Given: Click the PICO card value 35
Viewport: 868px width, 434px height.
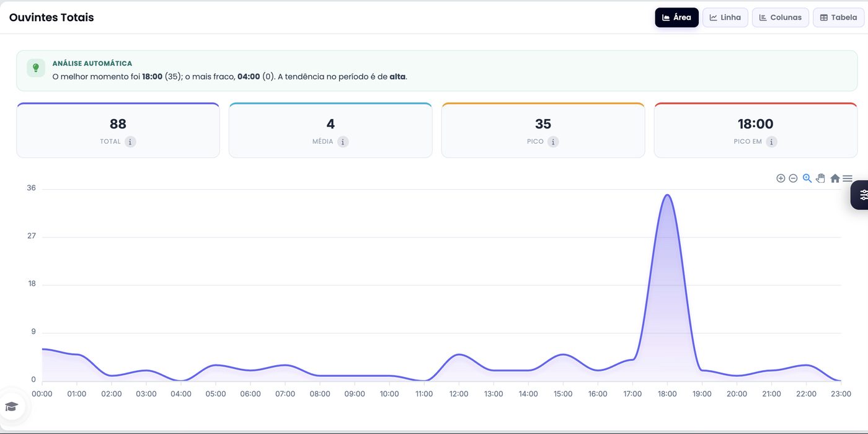Looking at the screenshot, I should coord(543,124).
